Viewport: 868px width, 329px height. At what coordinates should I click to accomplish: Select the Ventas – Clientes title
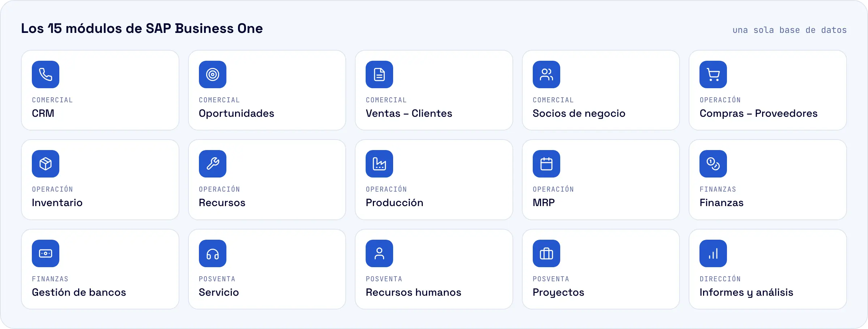coord(409,113)
